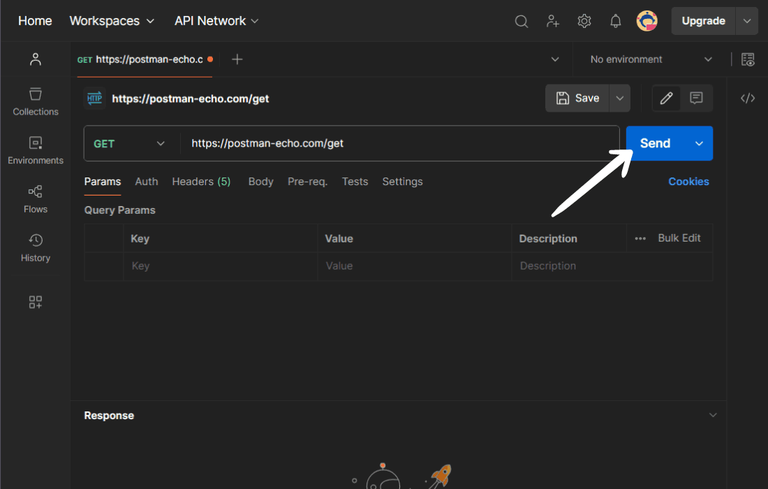Switch to the Auth tab
Image resolution: width=768 pixels, height=489 pixels.
(x=146, y=182)
